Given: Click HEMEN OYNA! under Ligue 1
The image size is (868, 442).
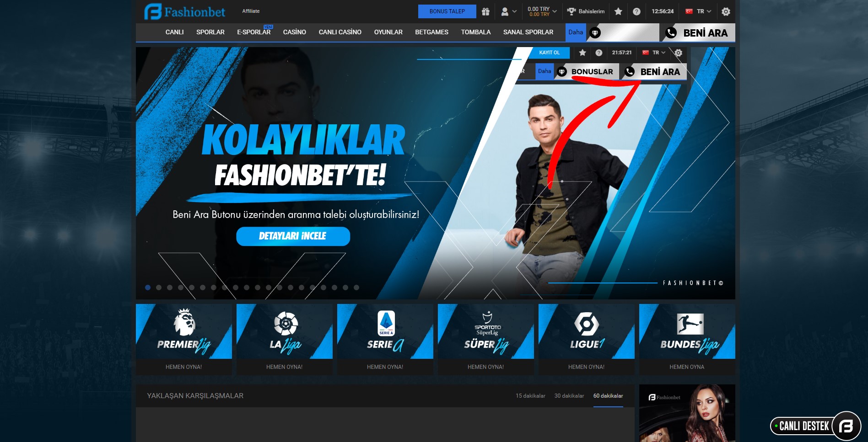Looking at the screenshot, I should click(x=587, y=367).
